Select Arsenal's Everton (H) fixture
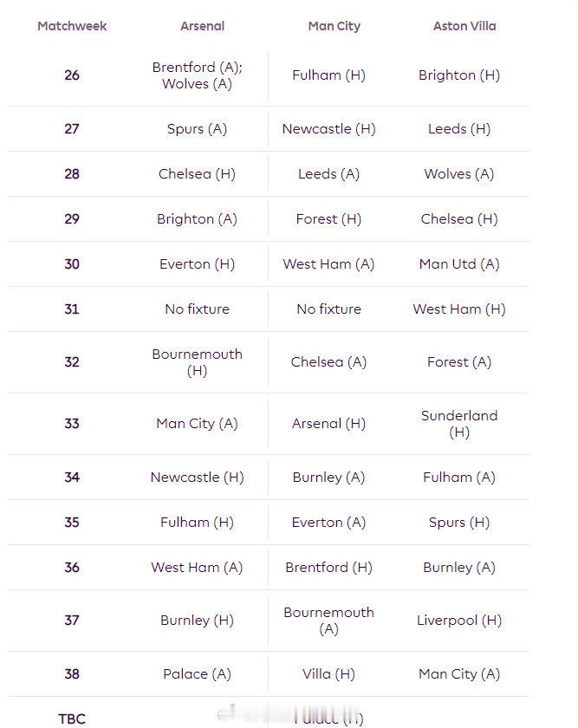The image size is (578, 728). (x=197, y=264)
